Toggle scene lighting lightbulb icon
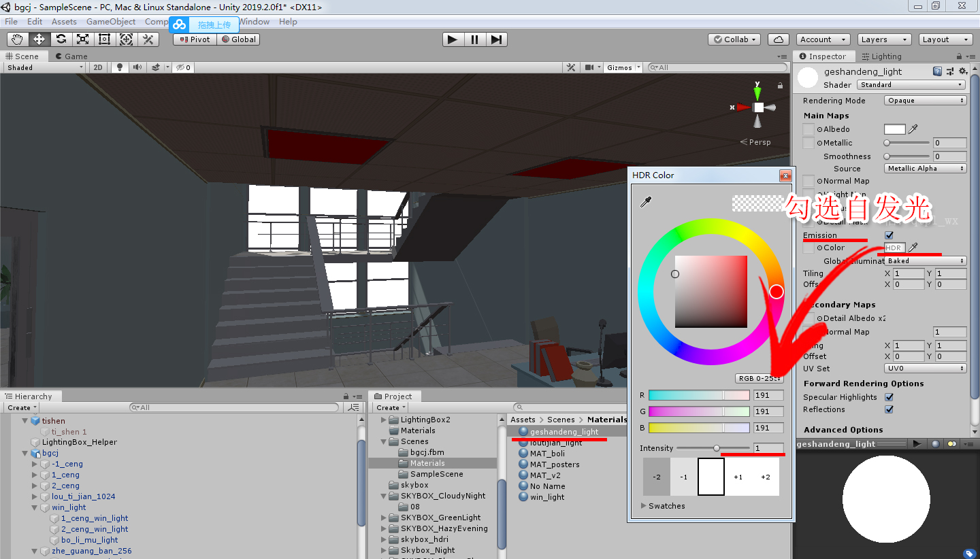 click(120, 67)
